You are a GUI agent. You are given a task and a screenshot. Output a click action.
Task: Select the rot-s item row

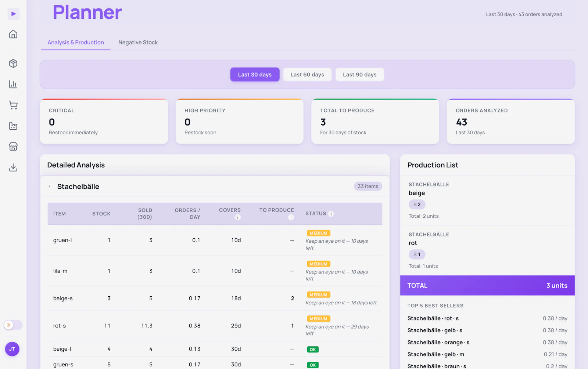click(x=215, y=326)
